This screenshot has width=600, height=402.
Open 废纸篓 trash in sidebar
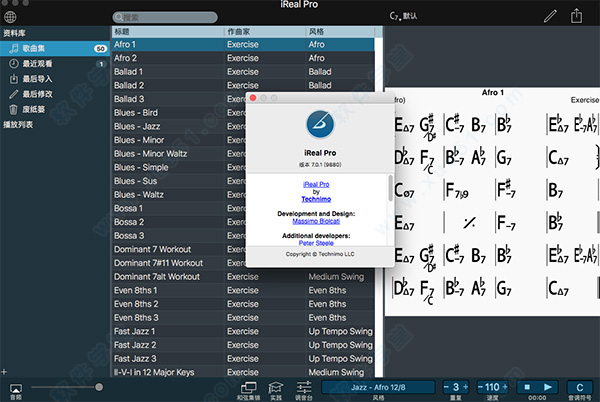55,109
